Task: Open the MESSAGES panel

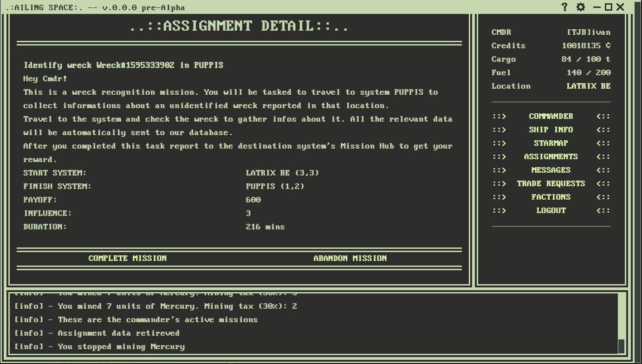Action: (x=551, y=170)
